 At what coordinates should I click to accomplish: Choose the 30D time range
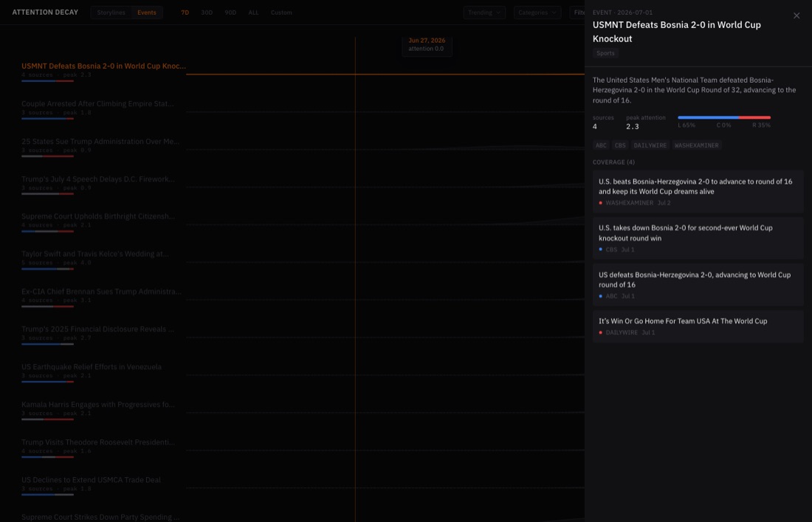(x=207, y=13)
